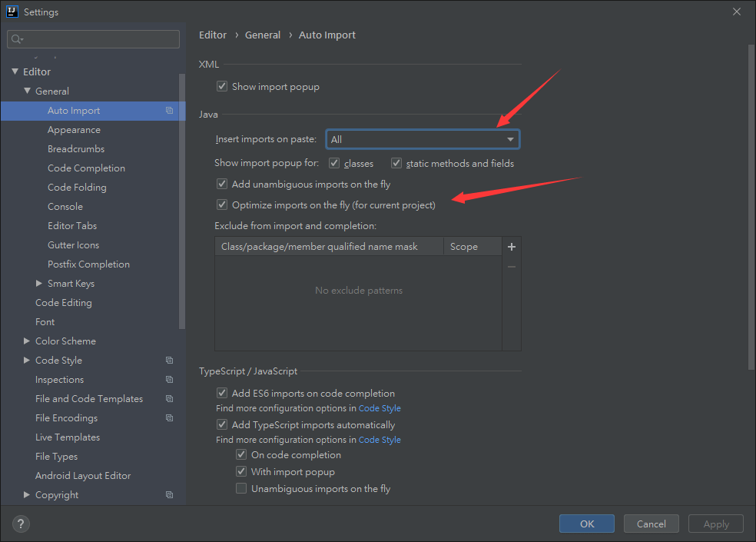Open the Editor Tabs settings page
Image resolution: width=756 pixels, height=542 pixels.
(72, 226)
